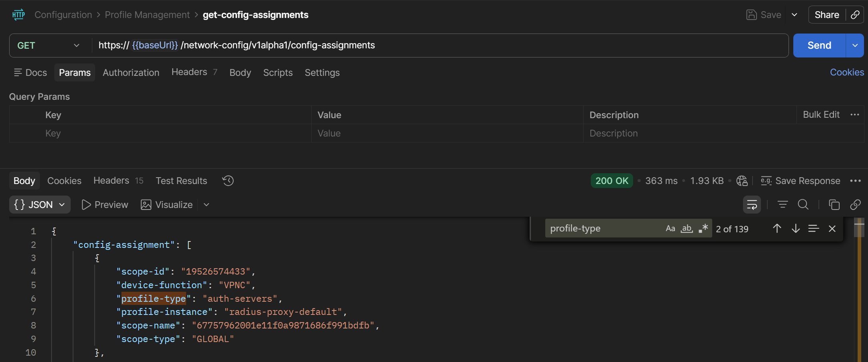Open network information via the globe icon
The width and height of the screenshot is (868, 362).
click(742, 180)
